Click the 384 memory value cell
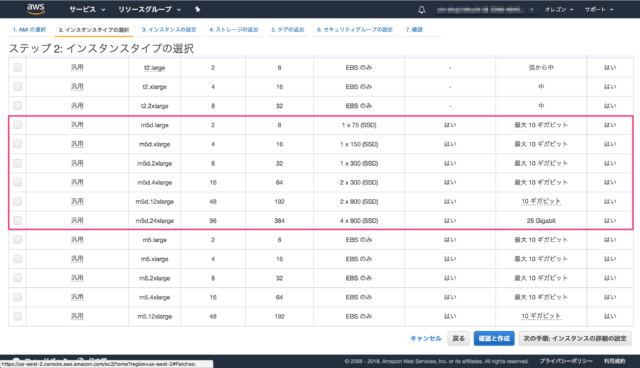This screenshot has height=368, width=640. coord(279,221)
